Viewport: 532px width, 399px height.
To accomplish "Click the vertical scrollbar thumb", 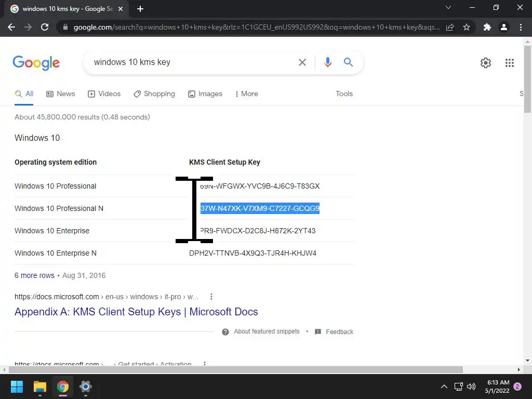I will (x=527, y=79).
